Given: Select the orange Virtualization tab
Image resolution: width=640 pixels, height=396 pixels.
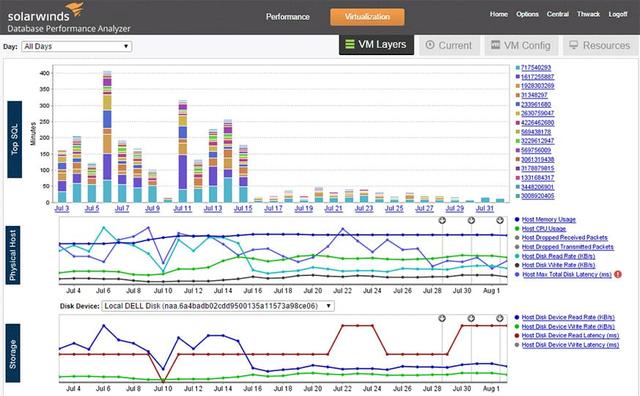Looking at the screenshot, I should tap(367, 17).
